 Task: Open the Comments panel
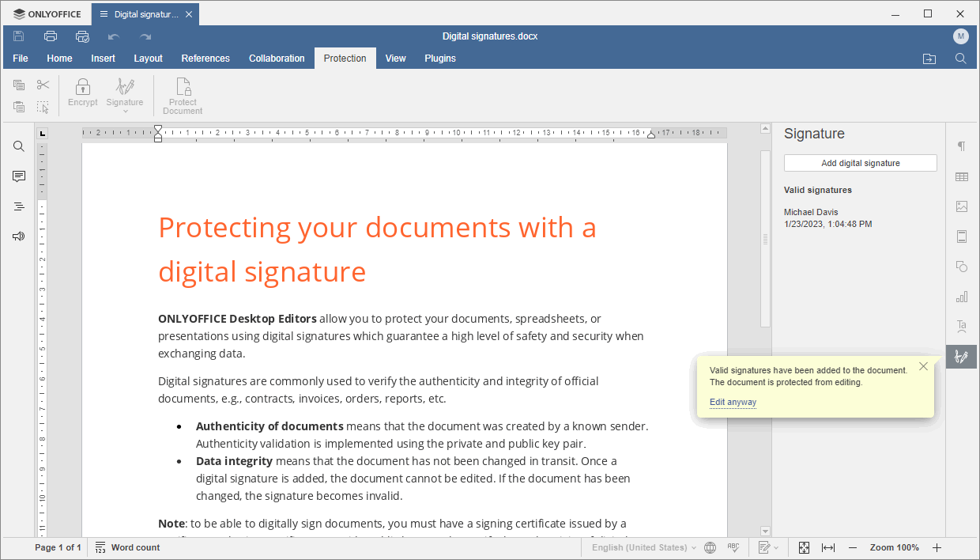(x=18, y=176)
